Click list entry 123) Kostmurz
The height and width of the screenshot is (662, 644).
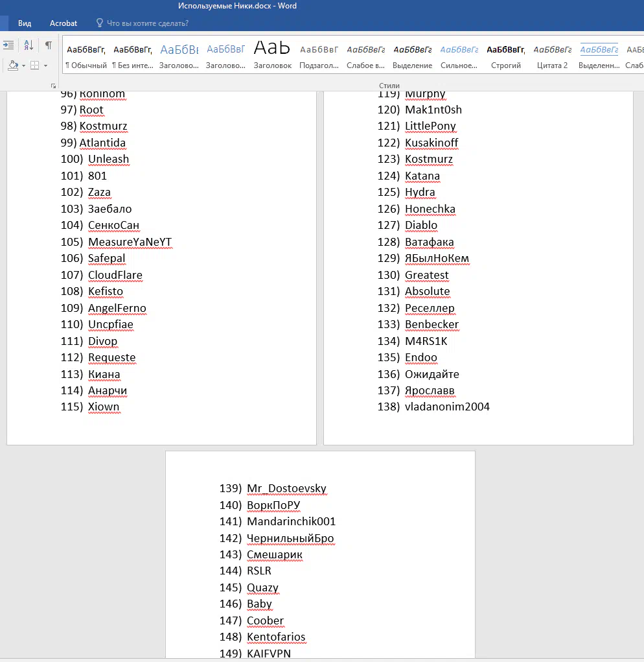pyautogui.click(x=415, y=159)
